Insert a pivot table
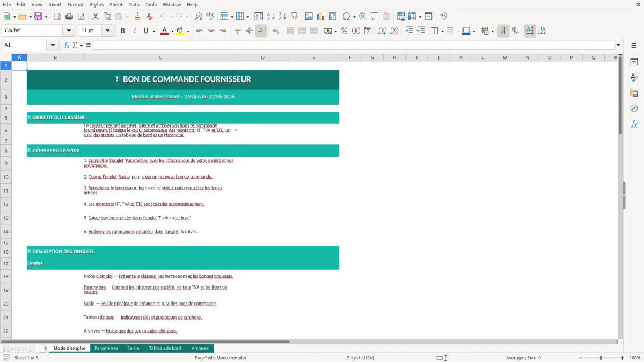The height and width of the screenshot is (362, 644). tap(333, 17)
